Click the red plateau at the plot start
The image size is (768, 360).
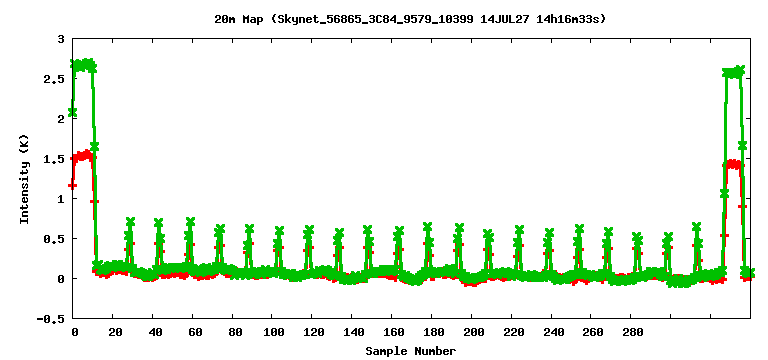[x=82, y=156]
